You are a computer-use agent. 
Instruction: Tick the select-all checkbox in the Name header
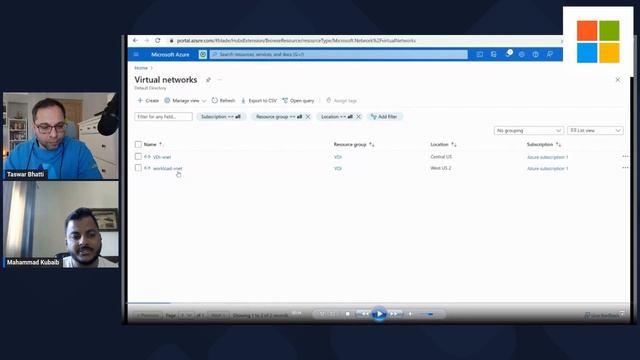click(x=138, y=144)
